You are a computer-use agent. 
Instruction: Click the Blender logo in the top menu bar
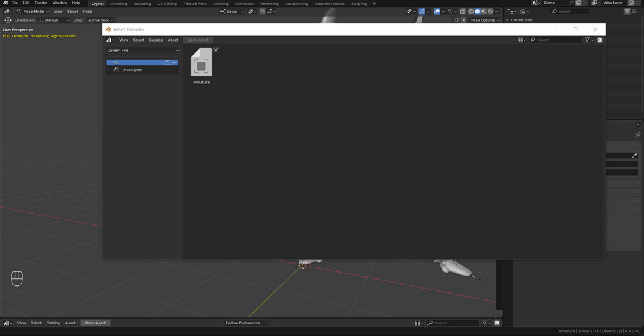pos(6,3)
